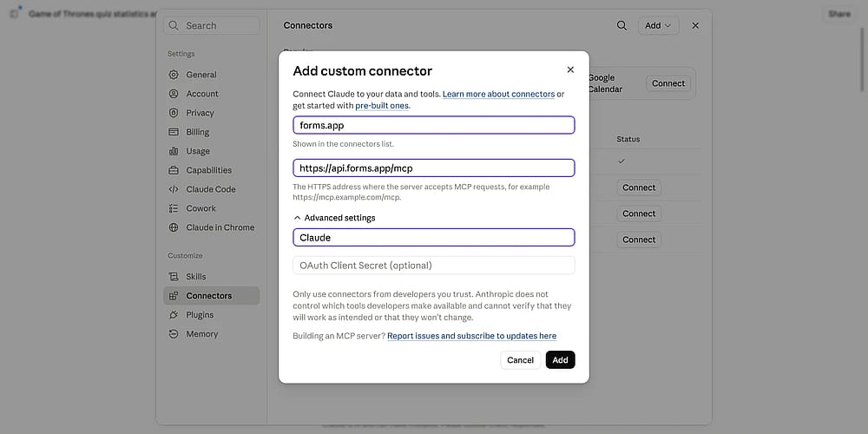868x434 pixels.
Task: Open Report issues and subscribe link
Action: coord(471,336)
